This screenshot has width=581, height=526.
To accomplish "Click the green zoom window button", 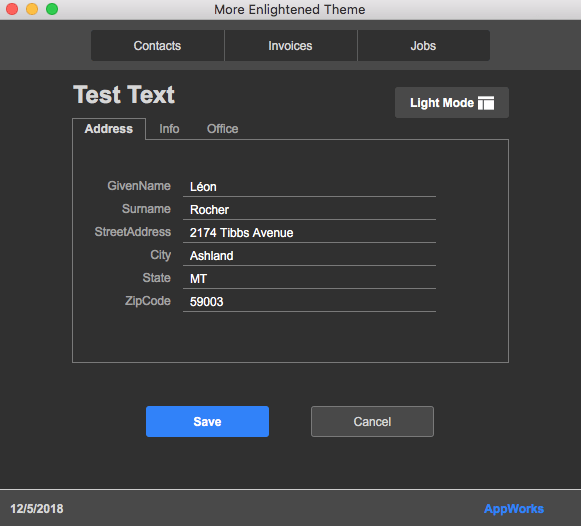I will (52, 9).
